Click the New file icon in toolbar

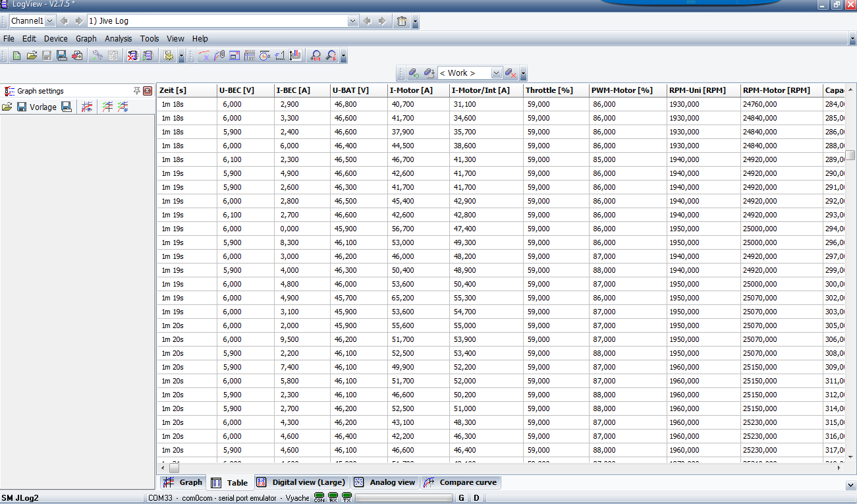tap(16, 56)
